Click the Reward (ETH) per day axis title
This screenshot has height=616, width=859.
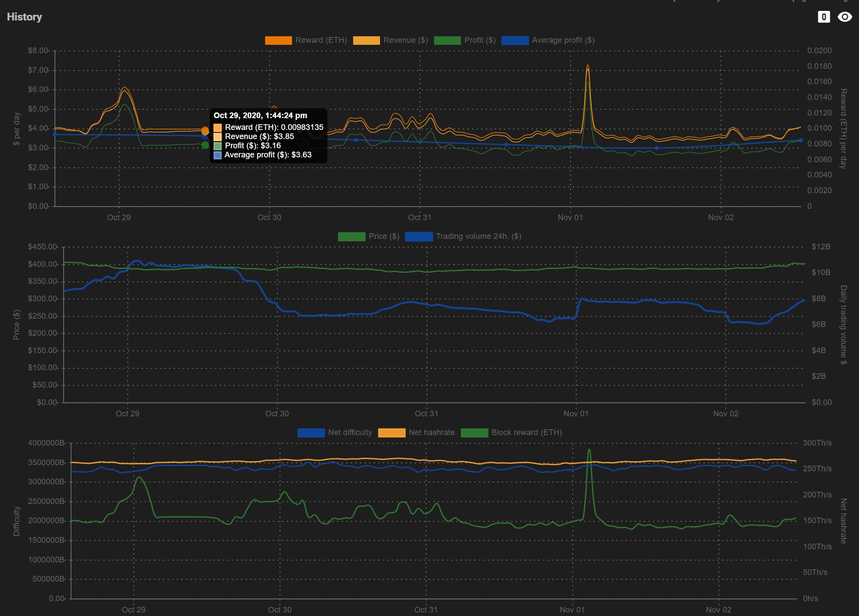[x=843, y=129]
